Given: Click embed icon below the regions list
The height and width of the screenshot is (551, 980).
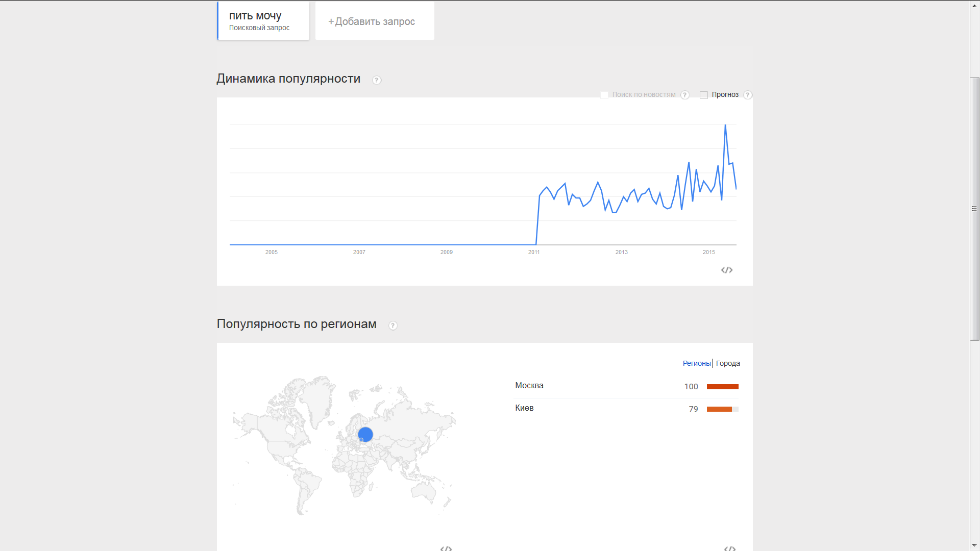Looking at the screenshot, I should [x=730, y=548].
